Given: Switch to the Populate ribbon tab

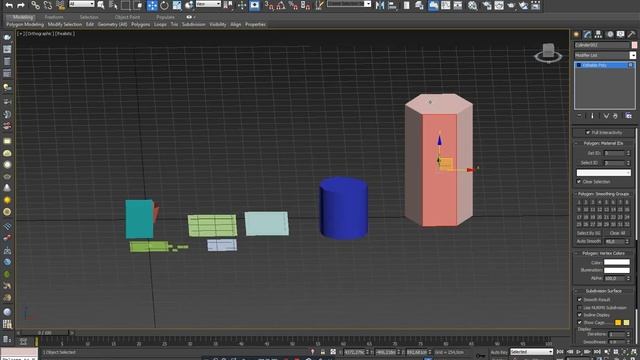Looking at the screenshot, I should click(165, 17).
